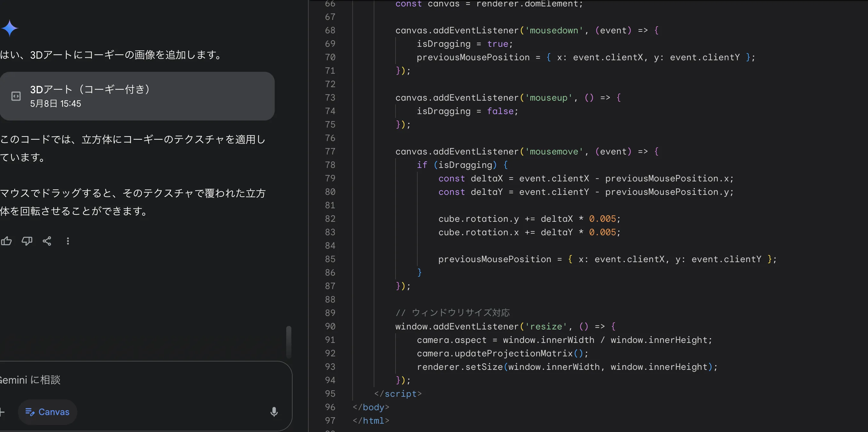Image resolution: width=868 pixels, height=432 pixels.
Task: Click the text 'はい、3Dアートにコーギーの画像を追加します。'
Action: pos(112,54)
